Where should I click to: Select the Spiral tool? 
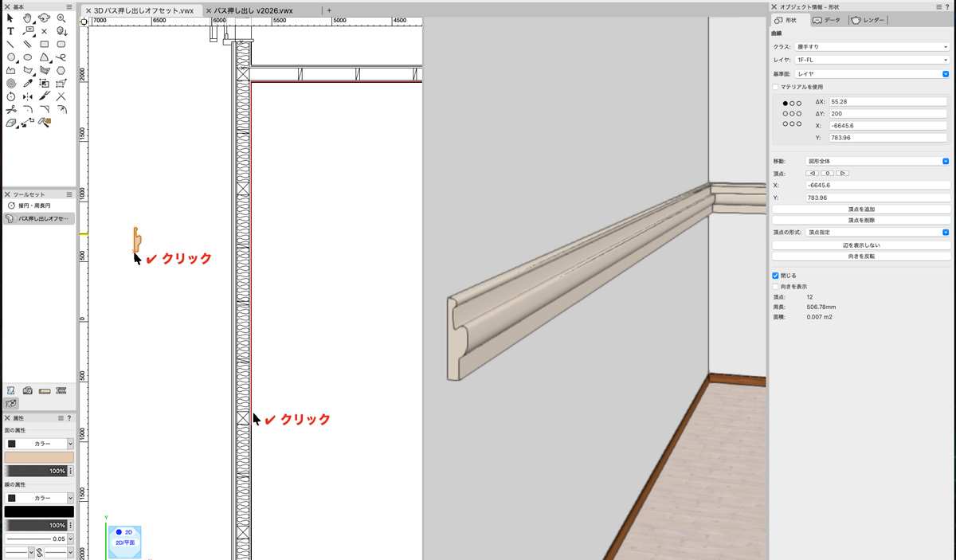click(10, 83)
